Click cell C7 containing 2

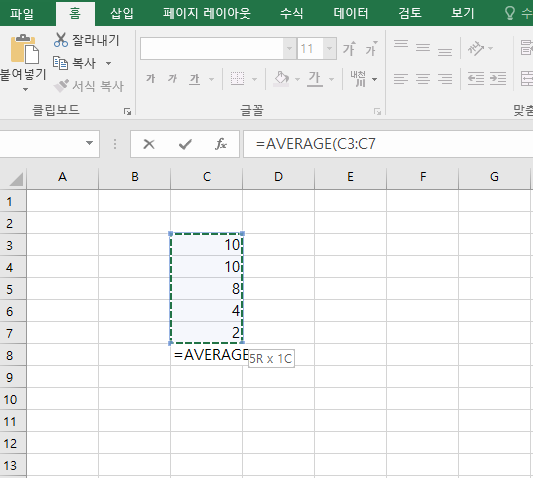[207, 333]
